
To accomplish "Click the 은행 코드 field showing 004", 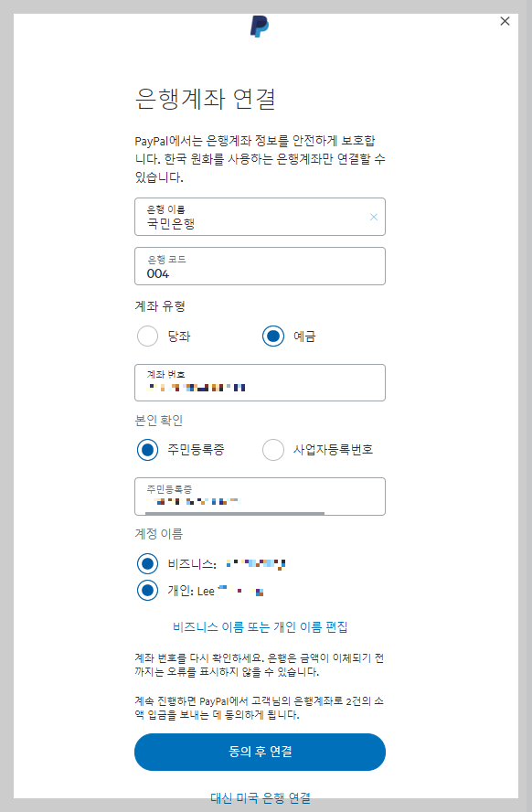I will click(260, 265).
